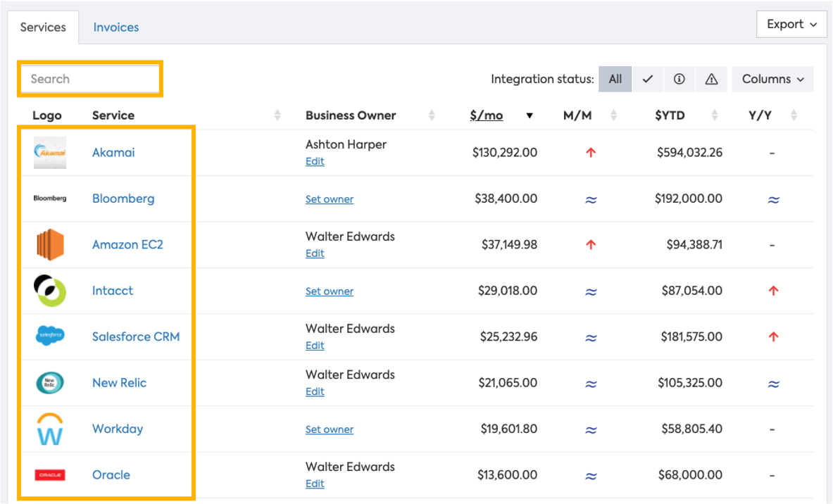Click the red Oracle logo

click(50, 475)
